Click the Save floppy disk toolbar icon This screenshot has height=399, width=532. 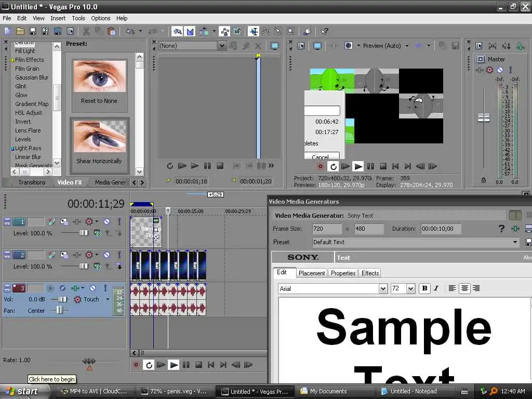(x=33, y=32)
